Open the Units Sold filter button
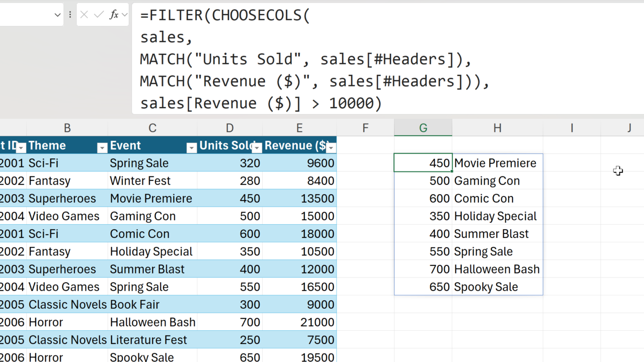Image resolution: width=644 pixels, height=362 pixels. [x=257, y=147]
